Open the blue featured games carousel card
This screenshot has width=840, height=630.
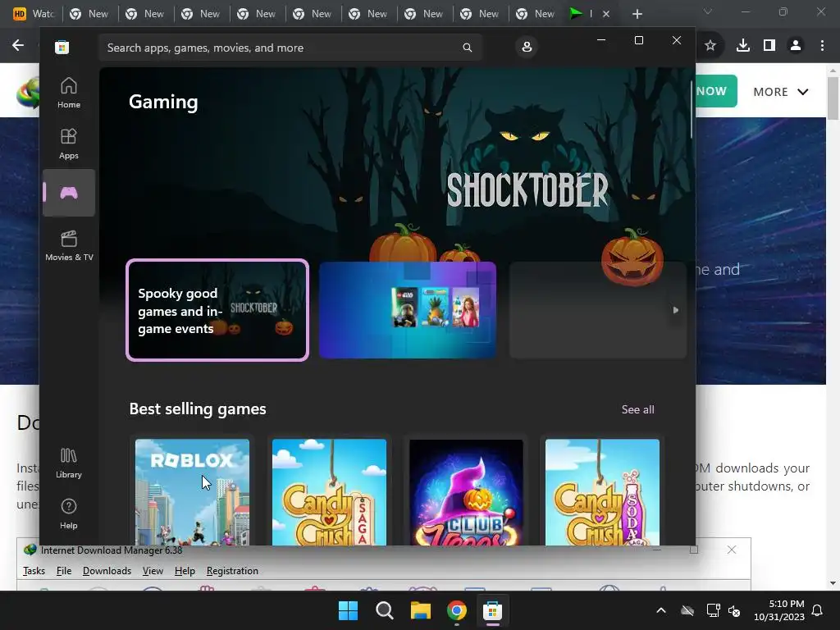408,310
